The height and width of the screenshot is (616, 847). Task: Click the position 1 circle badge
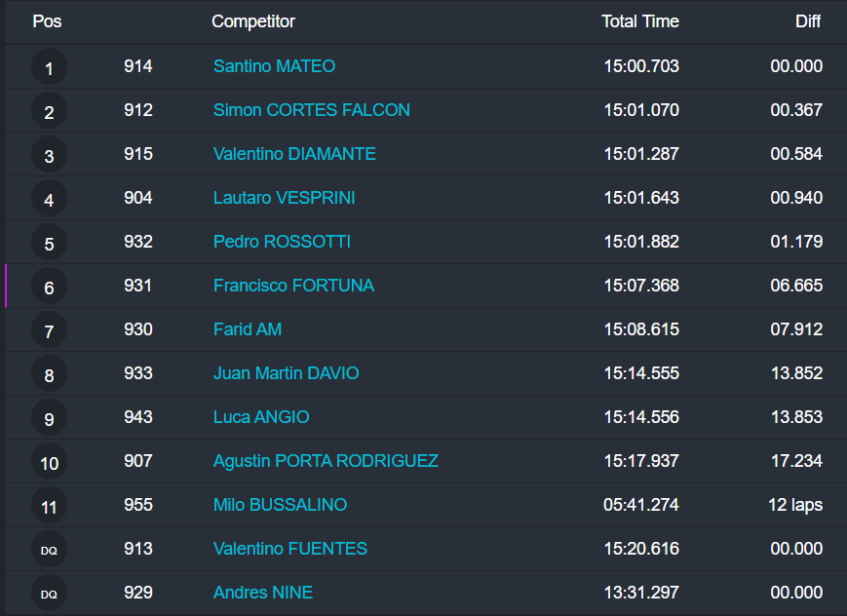(x=49, y=68)
